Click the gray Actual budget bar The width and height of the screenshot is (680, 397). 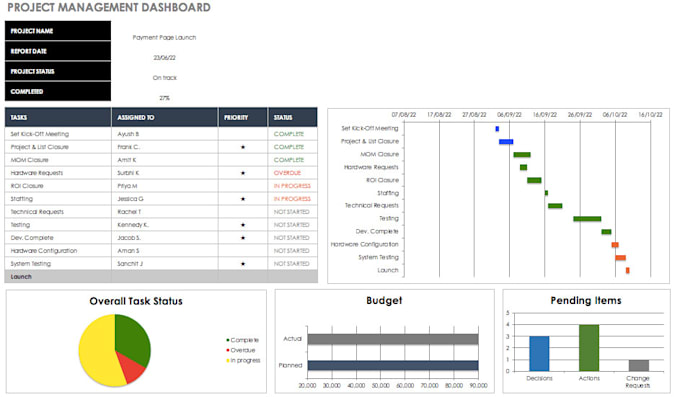(393, 339)
